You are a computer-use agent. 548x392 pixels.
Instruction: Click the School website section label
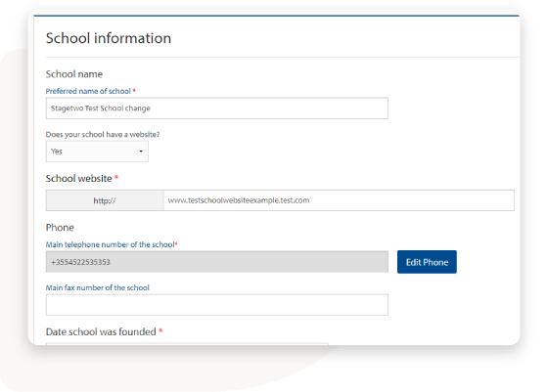78,178
